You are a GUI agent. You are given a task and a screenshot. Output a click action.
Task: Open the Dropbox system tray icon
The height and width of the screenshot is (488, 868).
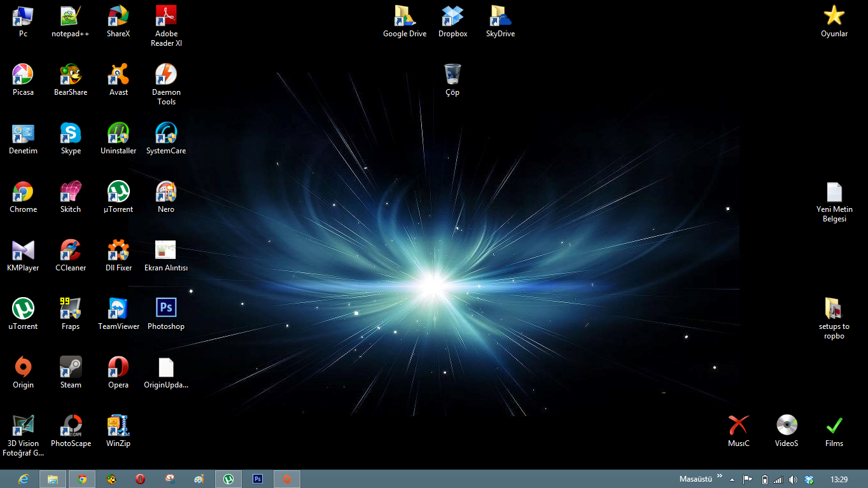click(x=808, y=480)
